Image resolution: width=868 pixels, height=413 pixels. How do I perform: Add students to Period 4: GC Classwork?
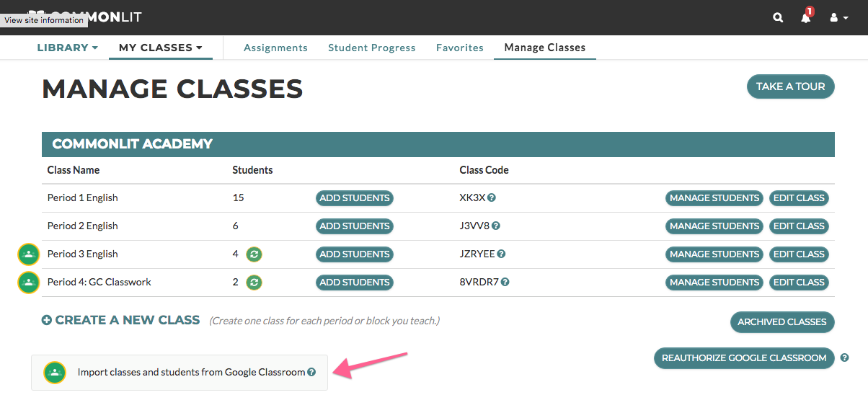tap(355, 282)
